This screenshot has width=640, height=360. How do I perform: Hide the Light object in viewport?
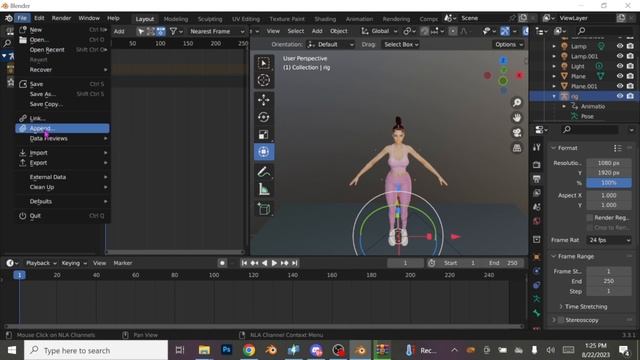(620, 66)
